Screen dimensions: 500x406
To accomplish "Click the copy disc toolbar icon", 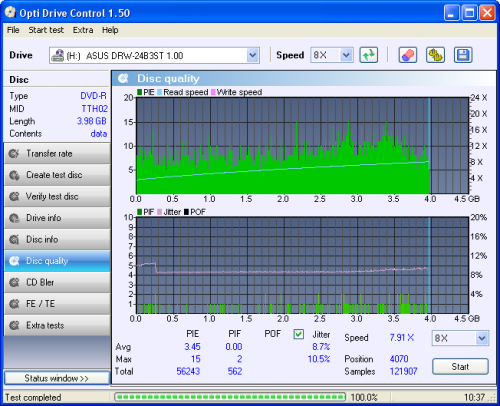I will [435, 55].
